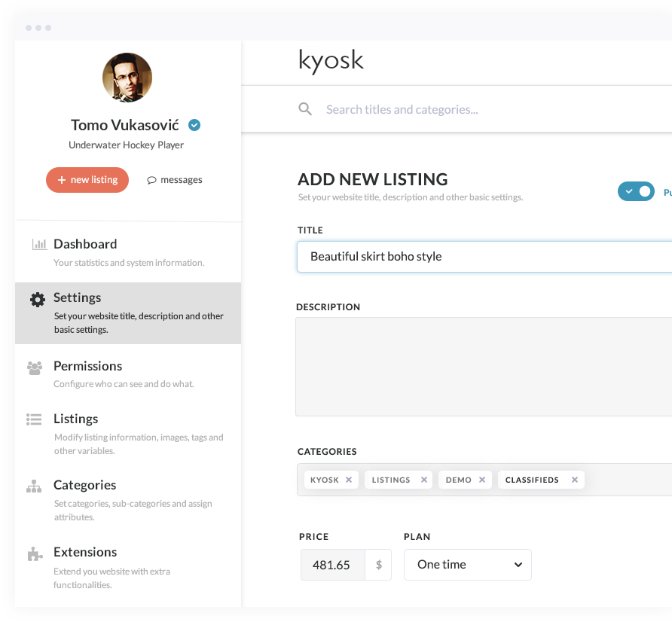Click inside the title input field
The width and height of the screenshot is (672, 622).
pyautogui.click(x=452, y=257)
